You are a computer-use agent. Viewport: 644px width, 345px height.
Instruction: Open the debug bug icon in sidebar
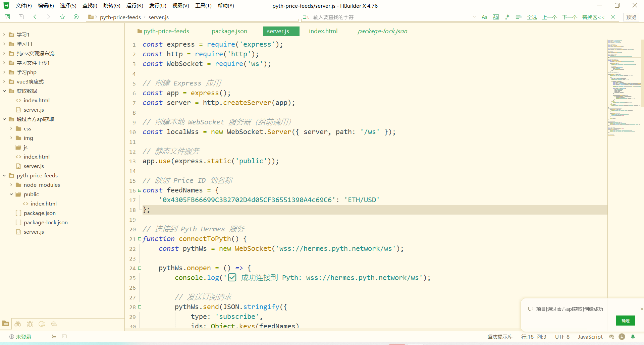(x=30, y=324)
